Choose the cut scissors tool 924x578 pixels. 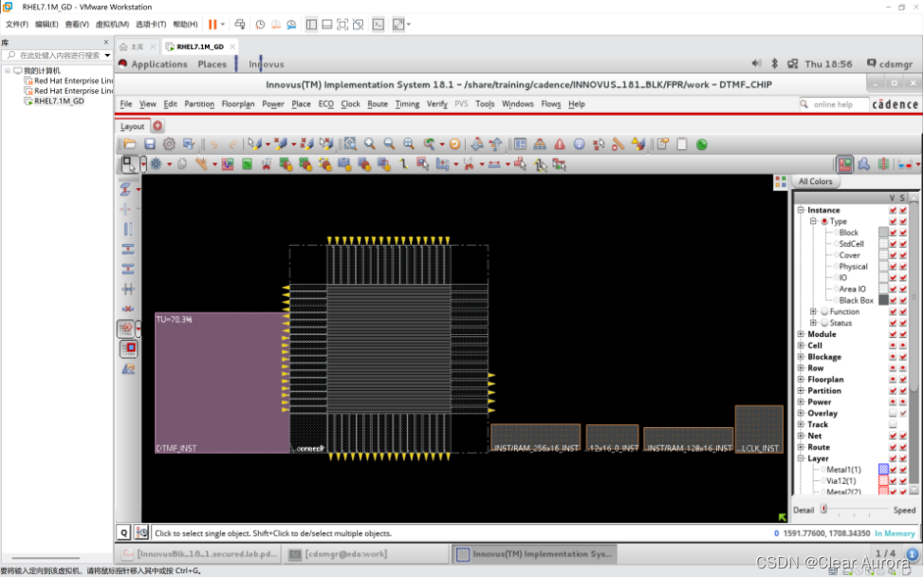point(469,164)
